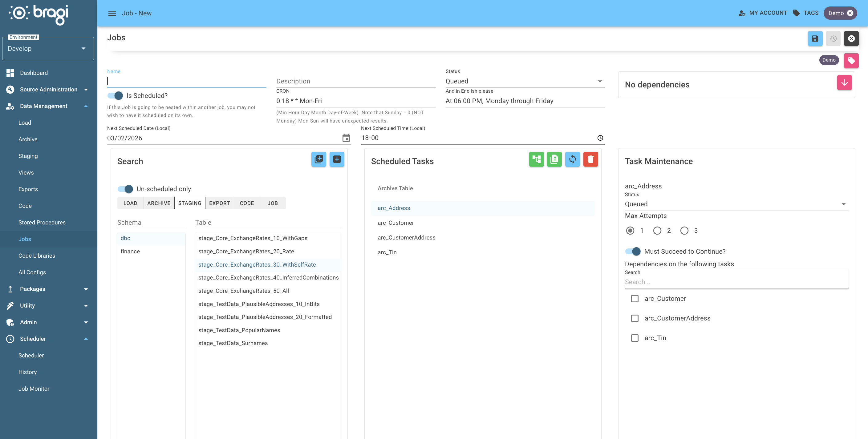The image size is (868, 439).
Task: Click the My Account user icon
Action: (x=742, y=13)
